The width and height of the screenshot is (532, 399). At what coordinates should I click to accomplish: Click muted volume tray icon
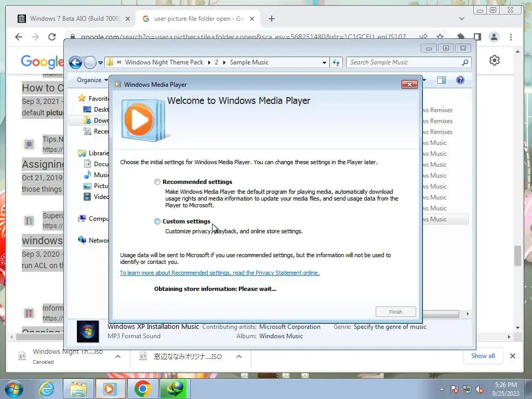[x=480, y=390]
